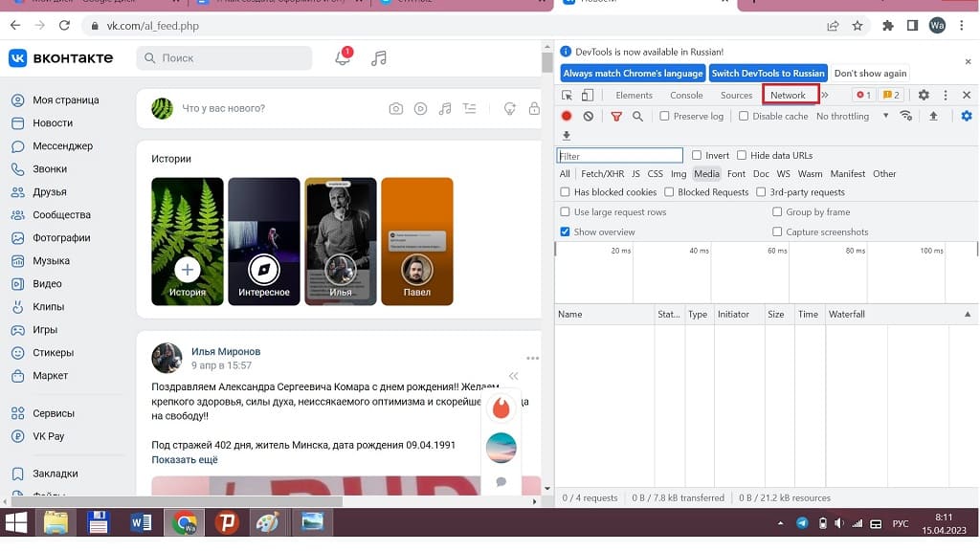The image size is (980, 551).
Task: Toggle device toolbar in DevTools
Action: (588, 95)
